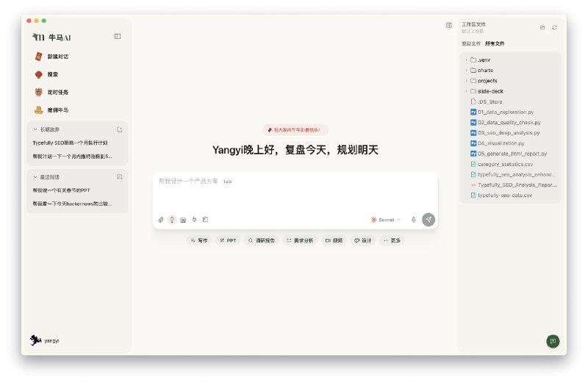This screenshot has width=588, height=383.
Task: Click the PPT quick-action chip
Action: pyautogui.click(x=228, y=240)
